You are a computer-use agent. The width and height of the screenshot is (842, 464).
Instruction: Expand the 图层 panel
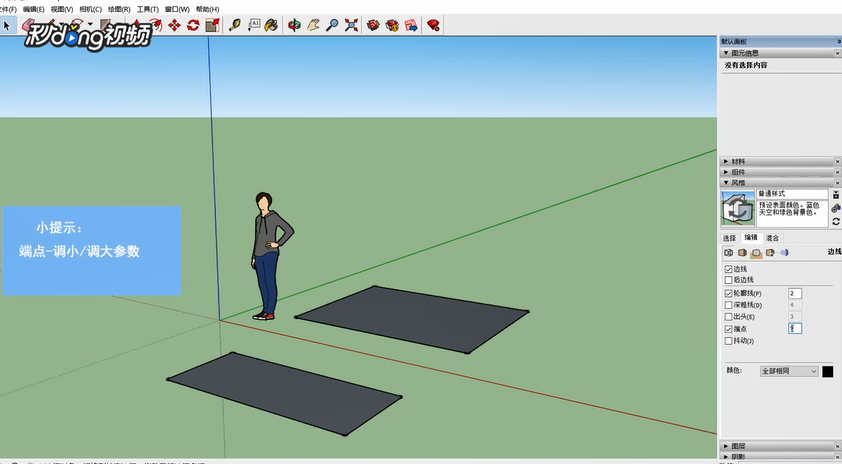pos(726,446)
